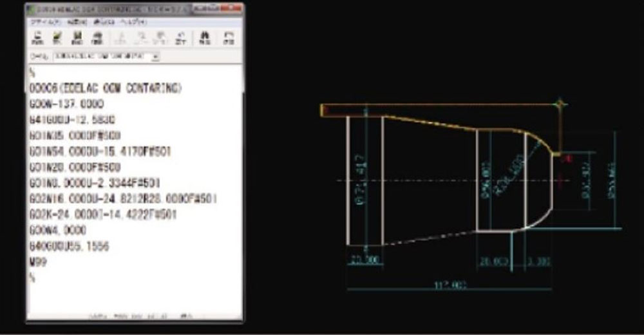
Task: Open search with the binoculars icon
Action: [x=205, y=38]
